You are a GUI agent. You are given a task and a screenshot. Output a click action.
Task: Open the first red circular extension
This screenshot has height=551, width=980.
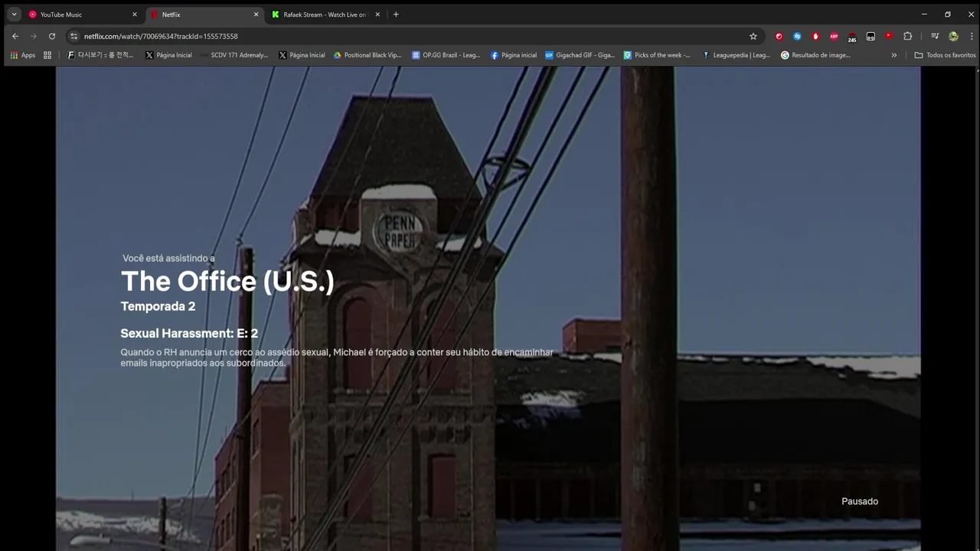pyautogui.click(x=779, y=36)
